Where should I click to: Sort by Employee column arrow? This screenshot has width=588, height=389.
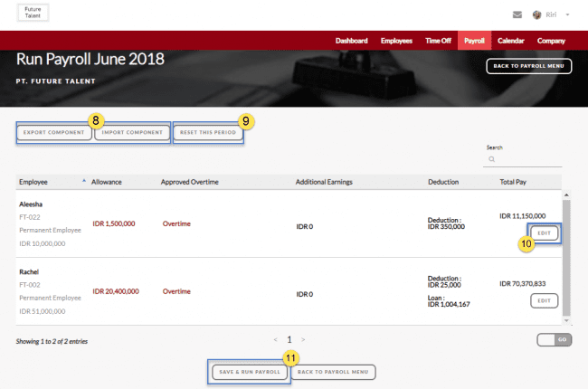coord(84,181)
